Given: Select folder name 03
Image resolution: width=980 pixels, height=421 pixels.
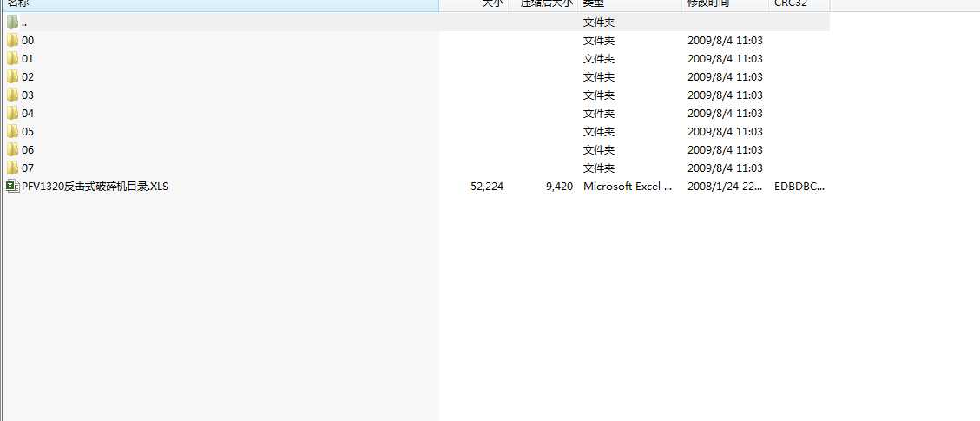Looking at the screenshot, I should click(28, 95).
